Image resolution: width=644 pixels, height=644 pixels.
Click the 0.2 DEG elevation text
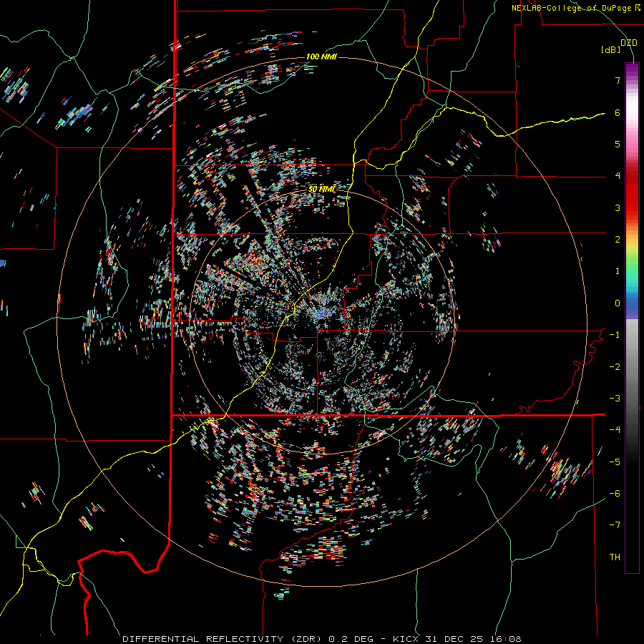(x=351, y=639)
